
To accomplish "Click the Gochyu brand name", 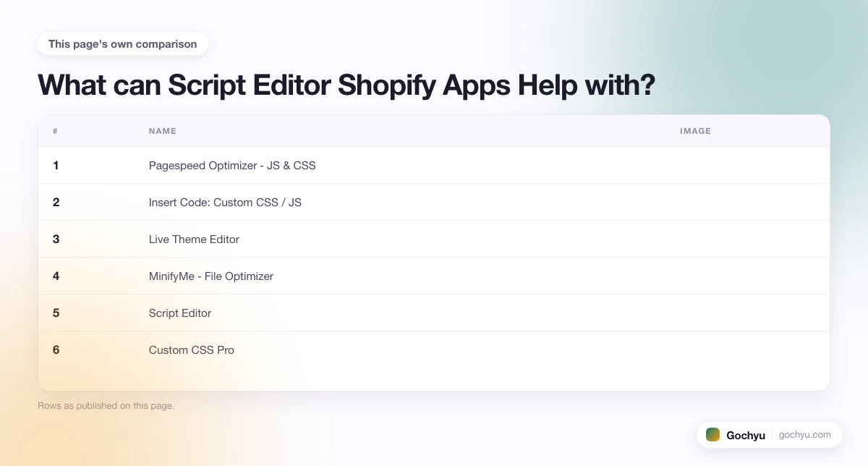I will click(x=746, y=436).
